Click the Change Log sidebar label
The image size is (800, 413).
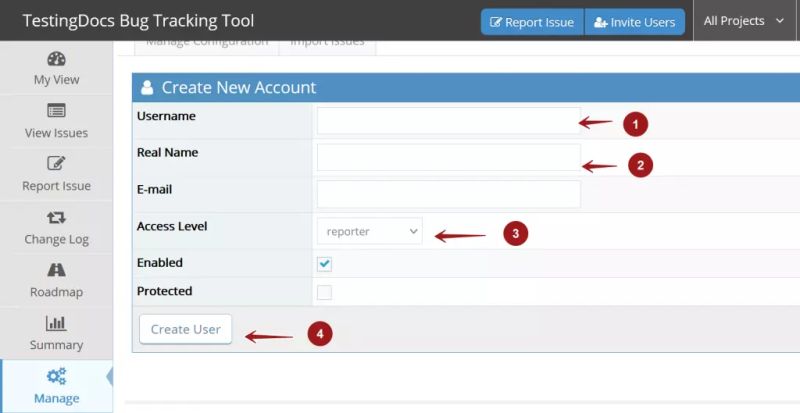pyautogui.click(x=56, y=239)
